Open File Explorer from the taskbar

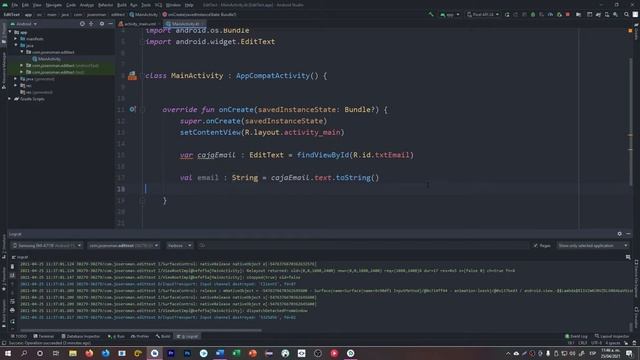73,353
